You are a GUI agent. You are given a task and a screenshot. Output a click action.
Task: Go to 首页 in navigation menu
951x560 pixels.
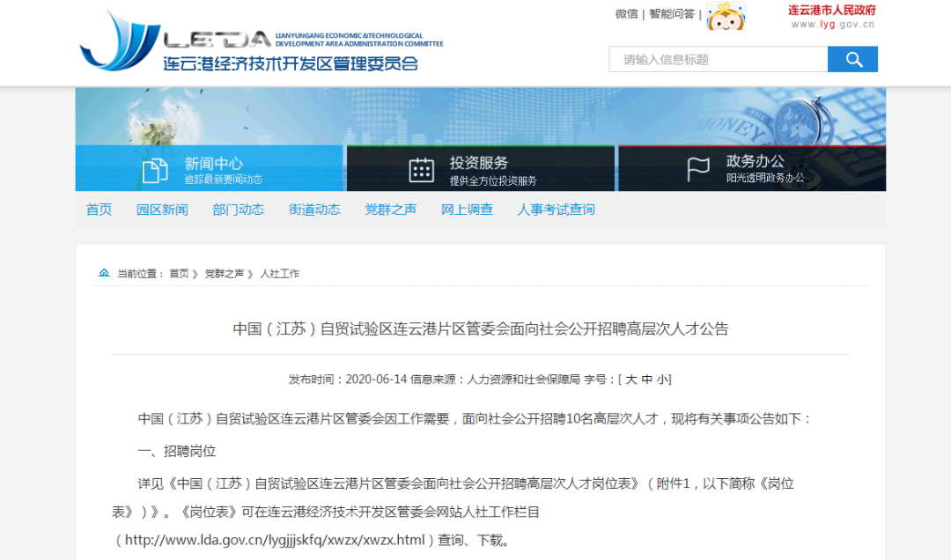tap(99, 210)
